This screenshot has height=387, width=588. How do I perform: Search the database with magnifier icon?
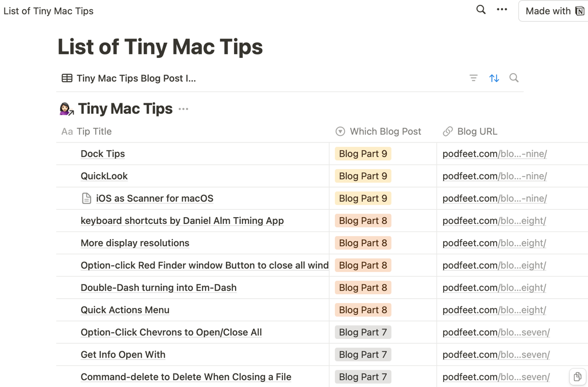[x=514, y=78]
